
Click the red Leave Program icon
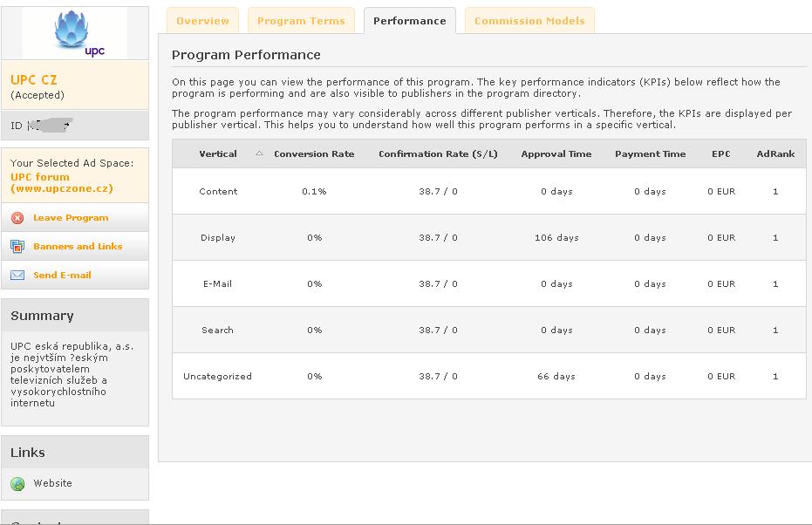(x=17, y=218)
